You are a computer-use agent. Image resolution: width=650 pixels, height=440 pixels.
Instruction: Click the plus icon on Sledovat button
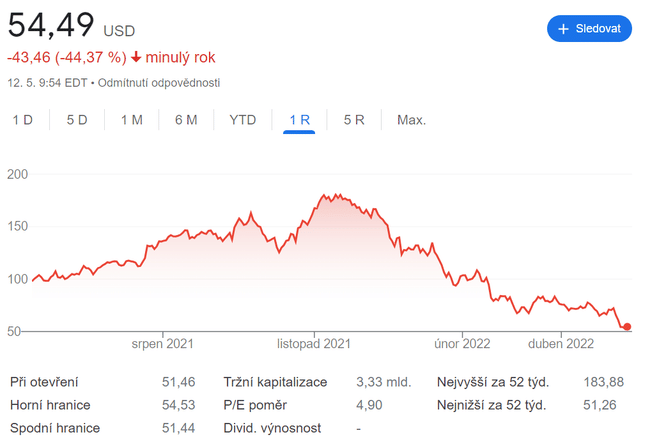(563, 29)
